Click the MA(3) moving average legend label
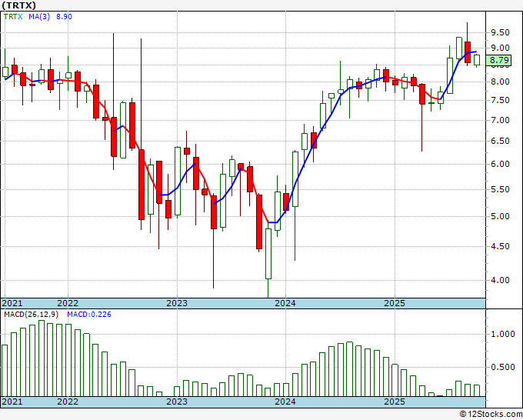 39,17
